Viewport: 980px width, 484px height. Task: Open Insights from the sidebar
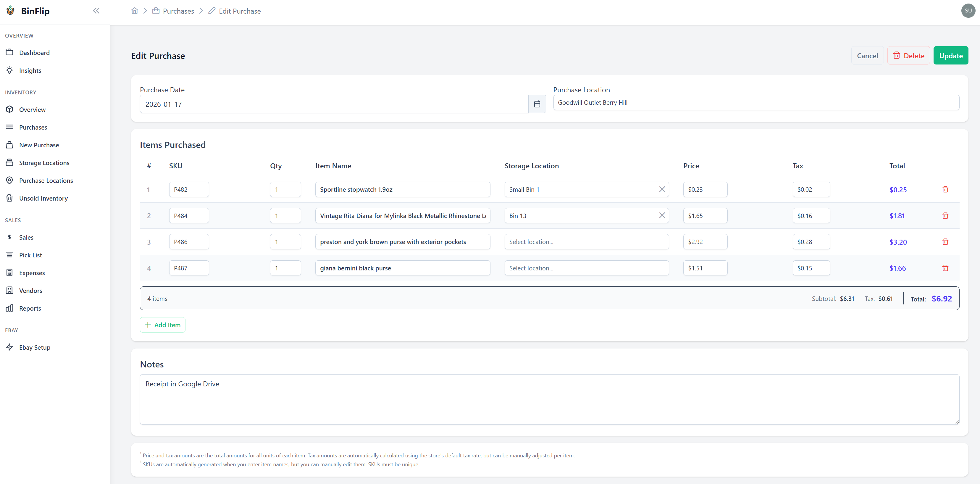[x=30, y=70]
